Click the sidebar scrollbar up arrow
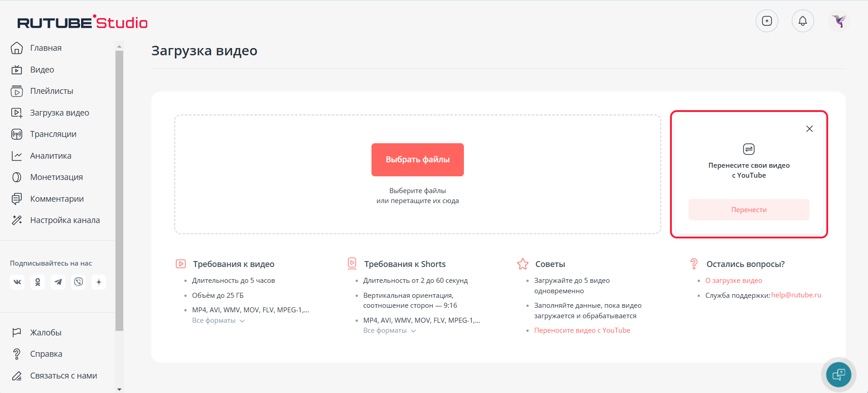 pos(119,46)
